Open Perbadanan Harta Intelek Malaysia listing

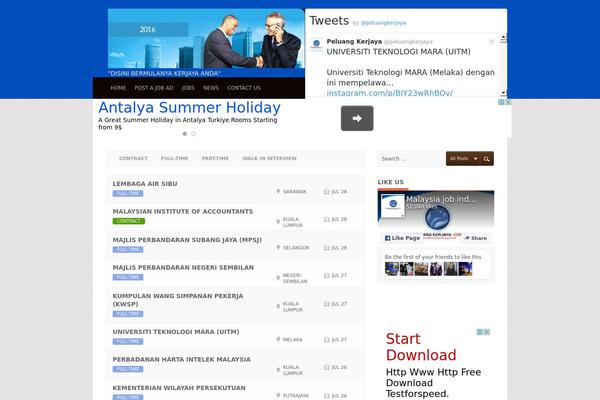click(x=182, y=359)
